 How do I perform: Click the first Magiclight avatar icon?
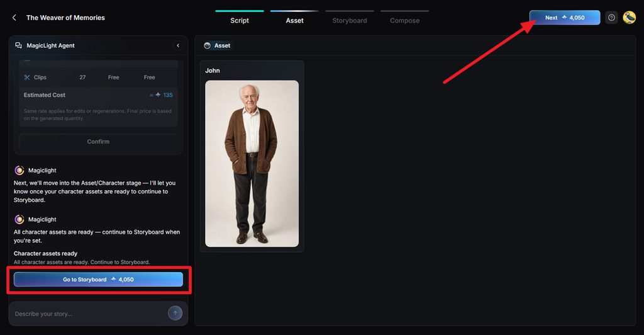(19, 170)
